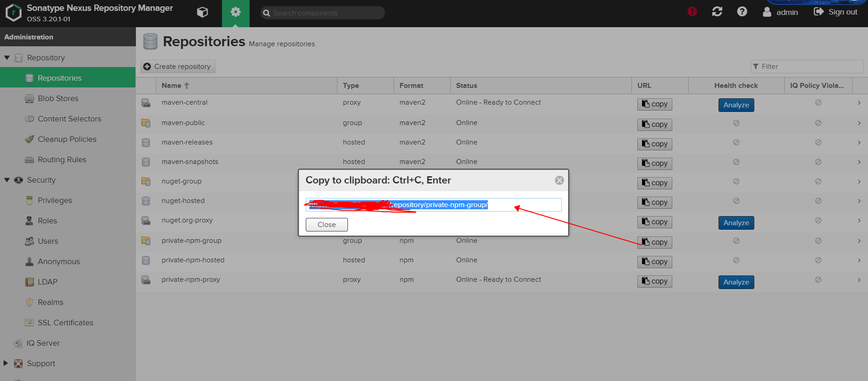Screen dimensions: 868x381
Task: Click private-npm-proxy repository icon
Action: pos(146,280)
